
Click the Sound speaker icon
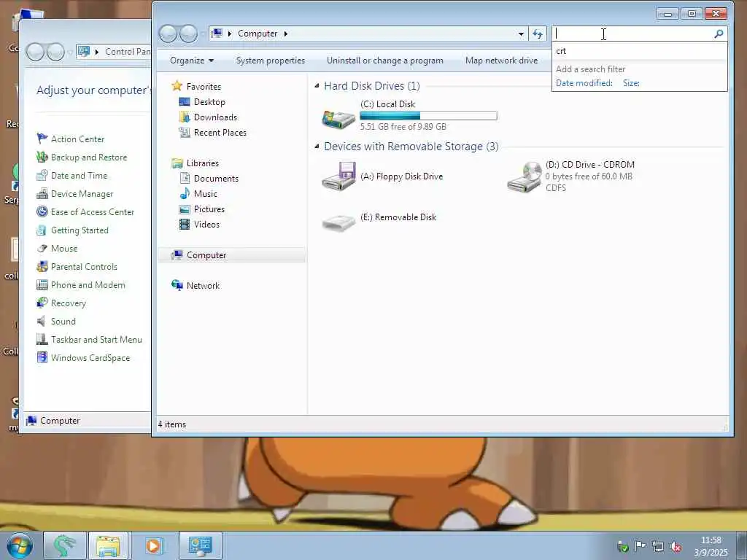(42, 321)
